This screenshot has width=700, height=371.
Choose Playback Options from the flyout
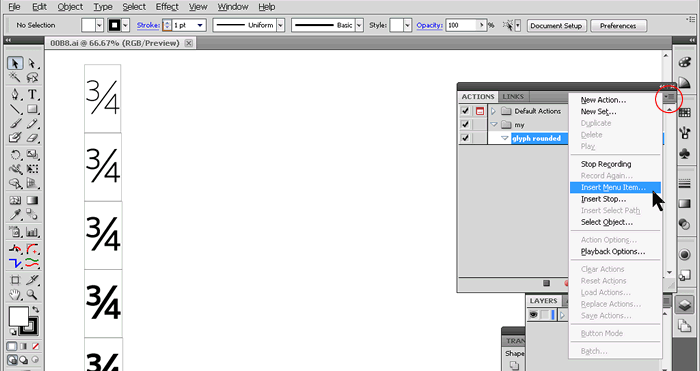[615, 252]
